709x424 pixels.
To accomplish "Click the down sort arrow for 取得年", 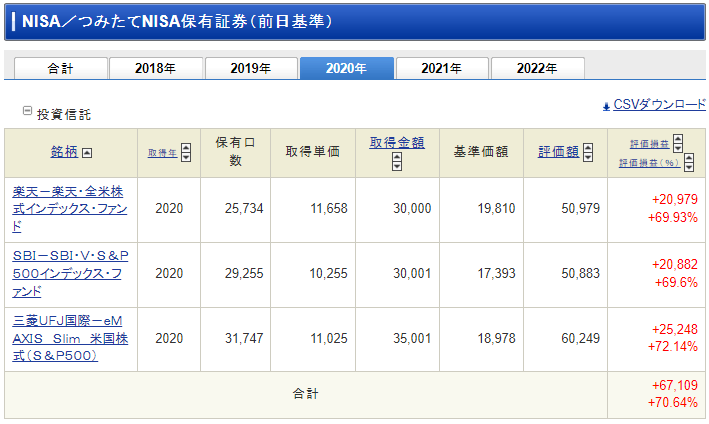I will [186, 158].
